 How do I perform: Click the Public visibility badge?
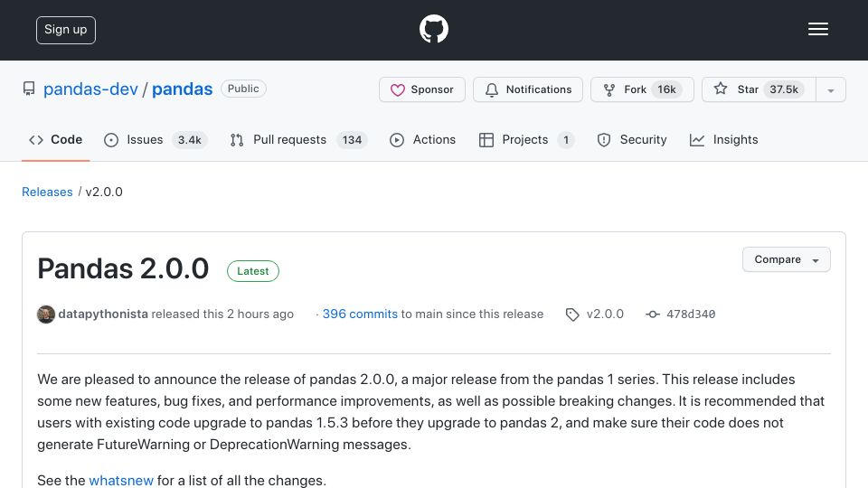(x=243, y=89)
